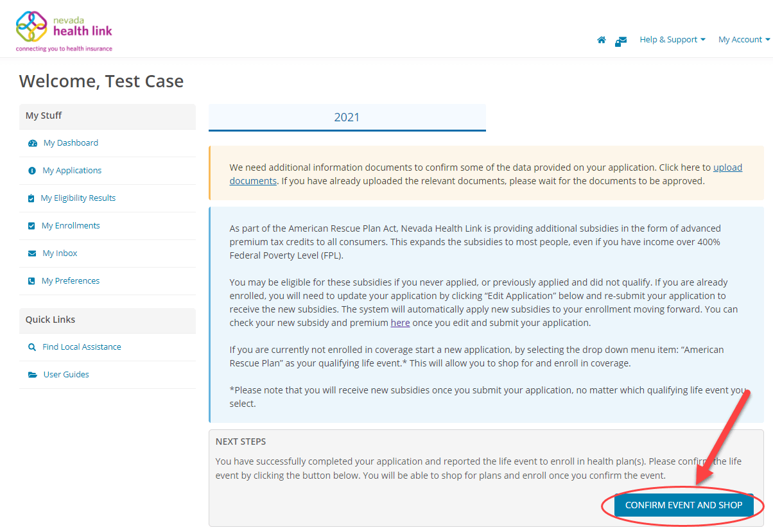Click the My Preferences phone icon
The height and width of the screenshot is (532, 773).
point(31,281)
